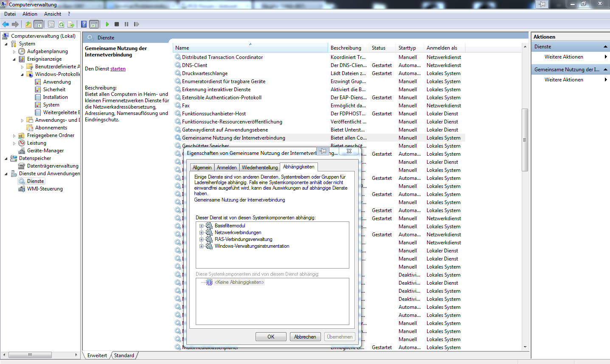The height and width of the screenshot is (364, 610).
Task: Click the blue Help question mark icon
Action: [x=84, y=24]
